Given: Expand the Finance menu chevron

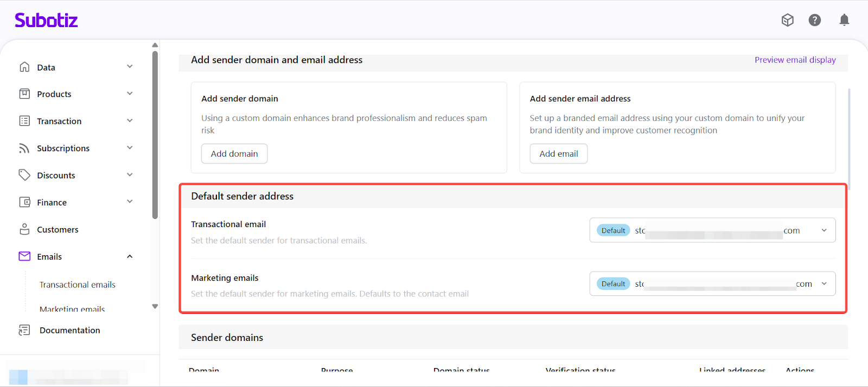Looking at the screenshot, I should (130, 202).
